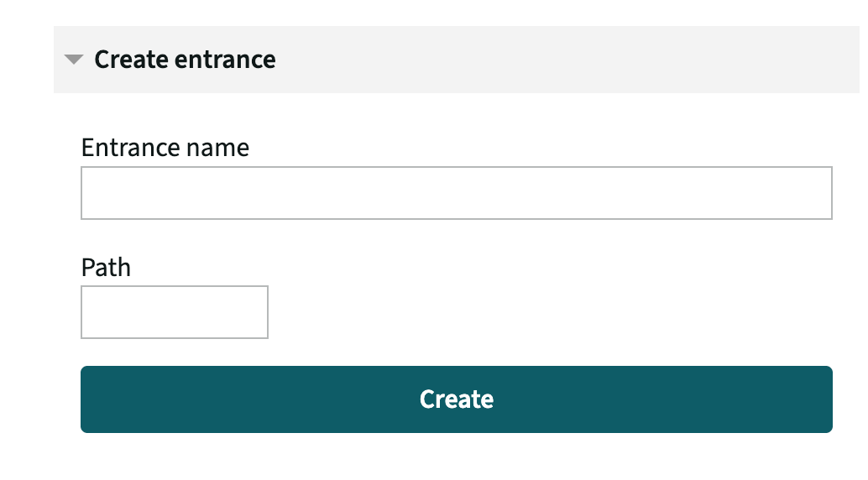
Task: Focus the Path input box
Action: coord(175,311)
